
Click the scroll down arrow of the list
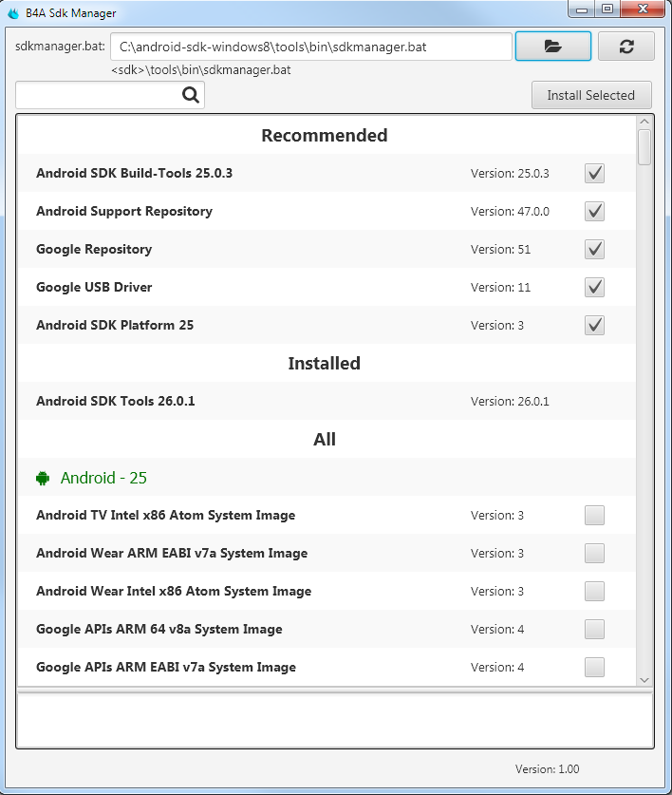[x=644, y=680]
